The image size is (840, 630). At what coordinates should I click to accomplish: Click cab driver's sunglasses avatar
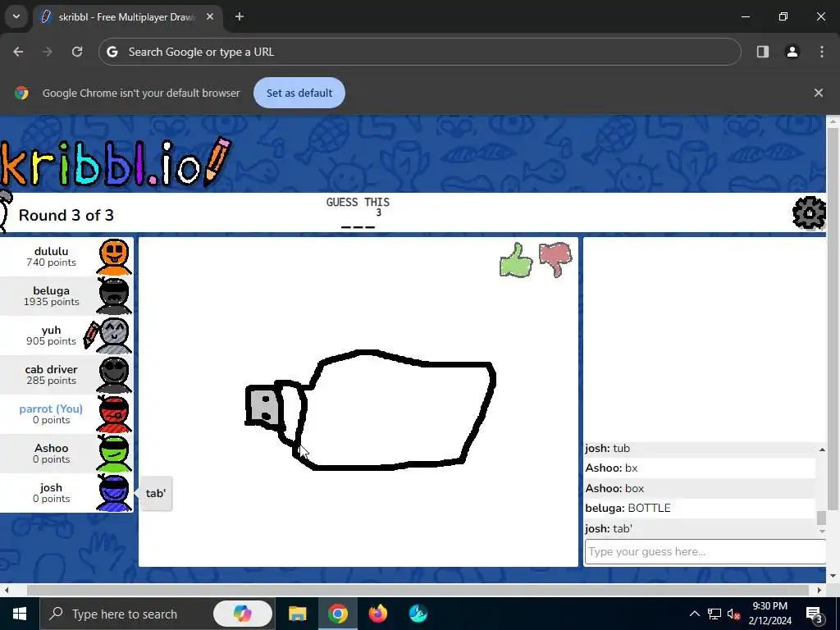tap(114, 374)
